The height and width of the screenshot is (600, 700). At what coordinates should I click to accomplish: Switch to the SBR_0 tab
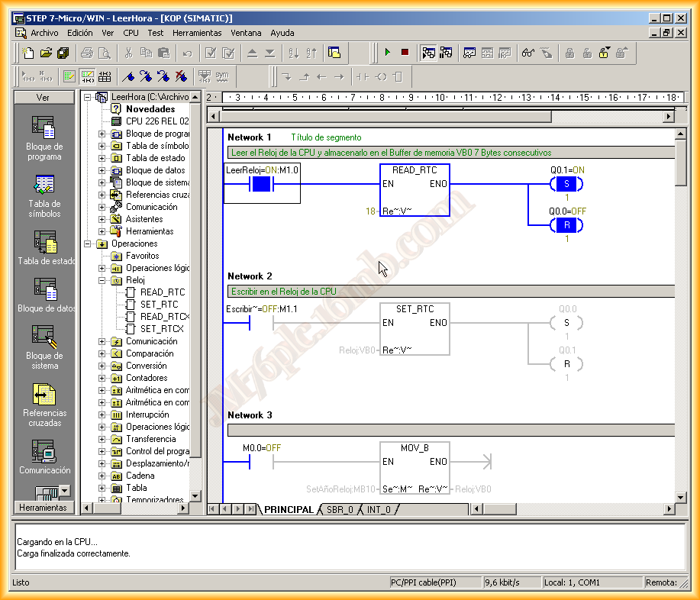(x=339, y=509)
